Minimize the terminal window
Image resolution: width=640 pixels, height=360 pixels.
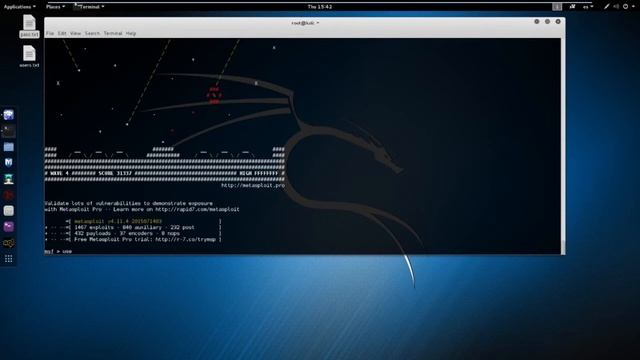(537, 22)
